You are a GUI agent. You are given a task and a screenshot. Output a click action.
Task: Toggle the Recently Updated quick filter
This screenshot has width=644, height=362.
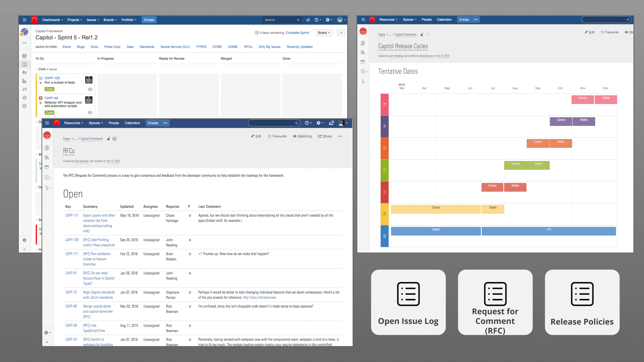click(300, 47)
